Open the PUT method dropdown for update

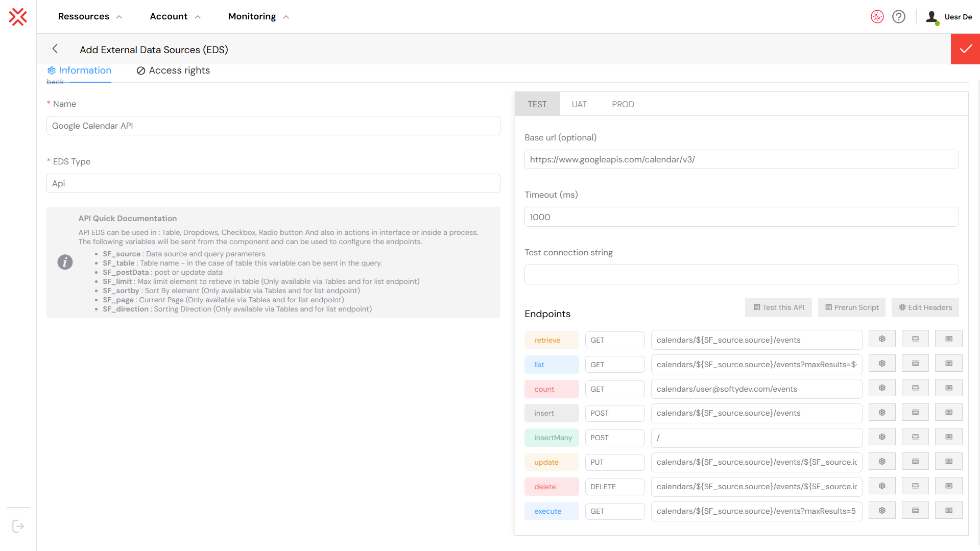[x=615, y=462]
